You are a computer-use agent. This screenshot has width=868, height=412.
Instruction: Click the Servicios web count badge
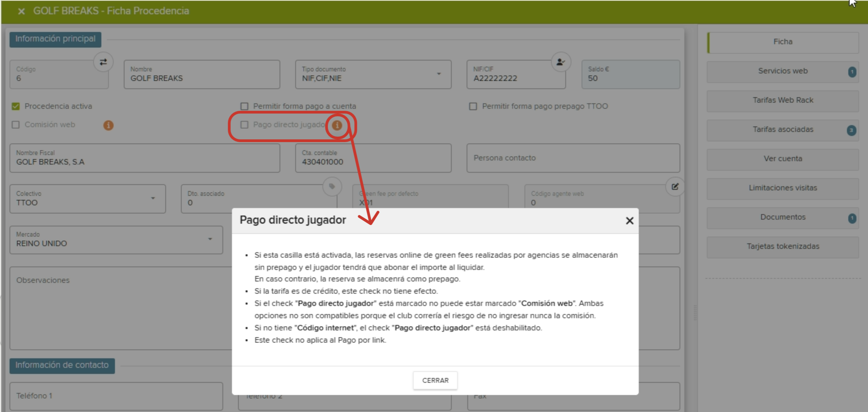(x=852, y=72)
